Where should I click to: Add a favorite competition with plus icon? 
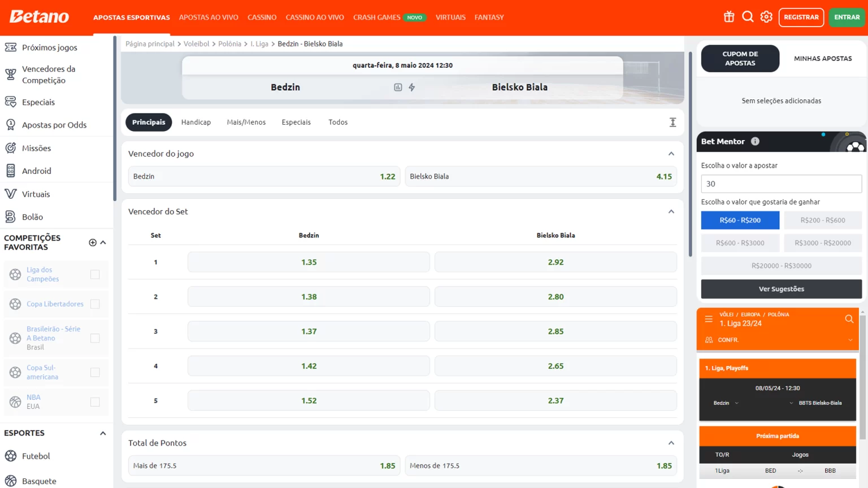93,242
